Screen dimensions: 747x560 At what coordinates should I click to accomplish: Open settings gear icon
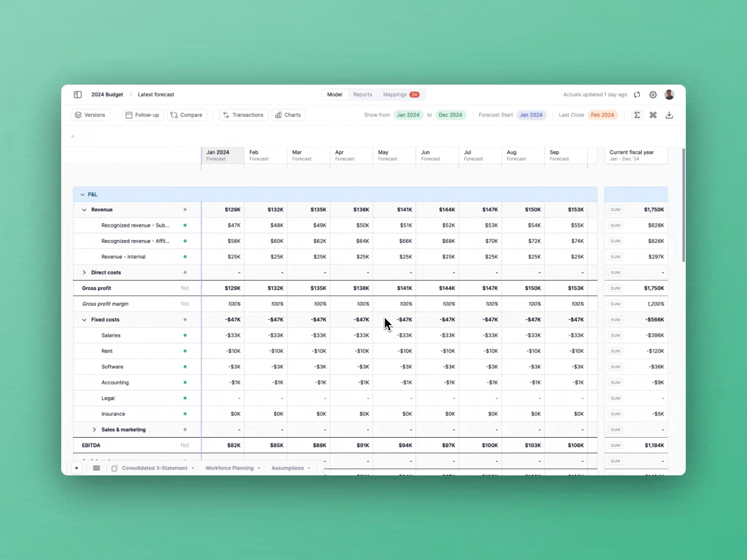click(x=653, y=94)
